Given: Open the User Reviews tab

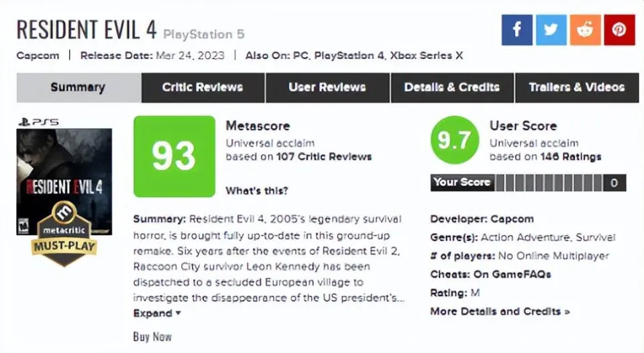Looking at the screenshot, I should pyautogui.click(x=327, y=87).
